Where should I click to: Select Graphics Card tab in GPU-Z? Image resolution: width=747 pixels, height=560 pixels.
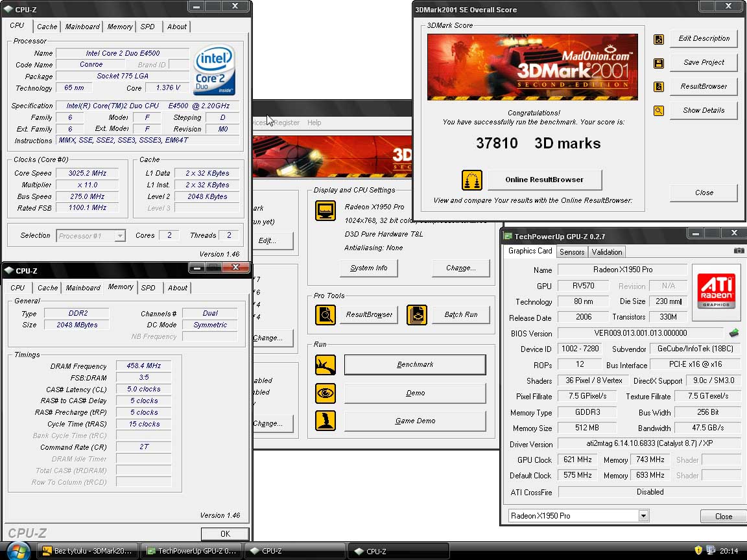pos(530,251)
